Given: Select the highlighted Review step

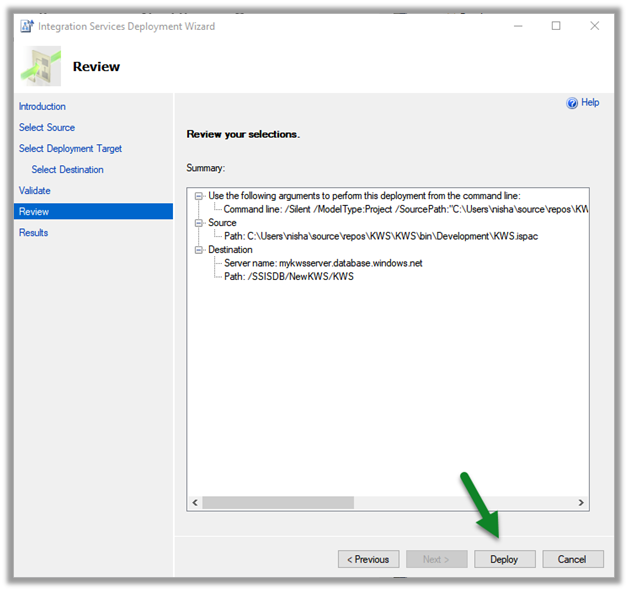Looking at the screenshot, I should point(93,211).
